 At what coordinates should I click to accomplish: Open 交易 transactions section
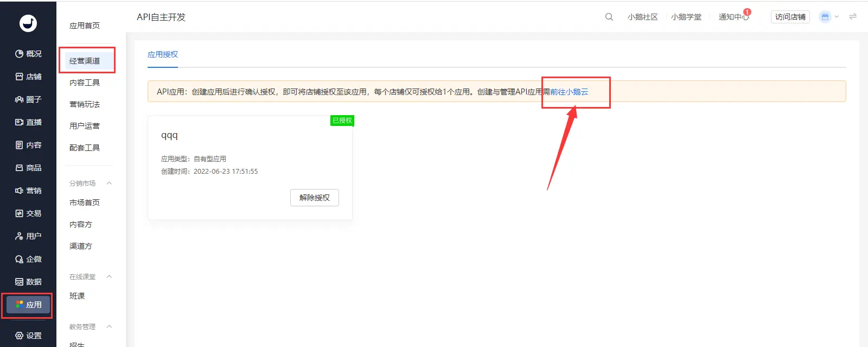[28, 213]
